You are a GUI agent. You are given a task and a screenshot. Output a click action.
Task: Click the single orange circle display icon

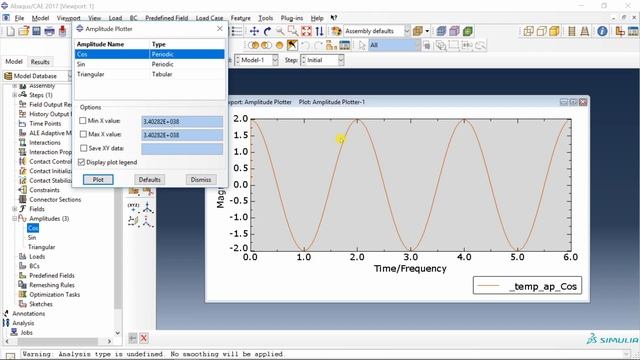[x=280, y=45]
